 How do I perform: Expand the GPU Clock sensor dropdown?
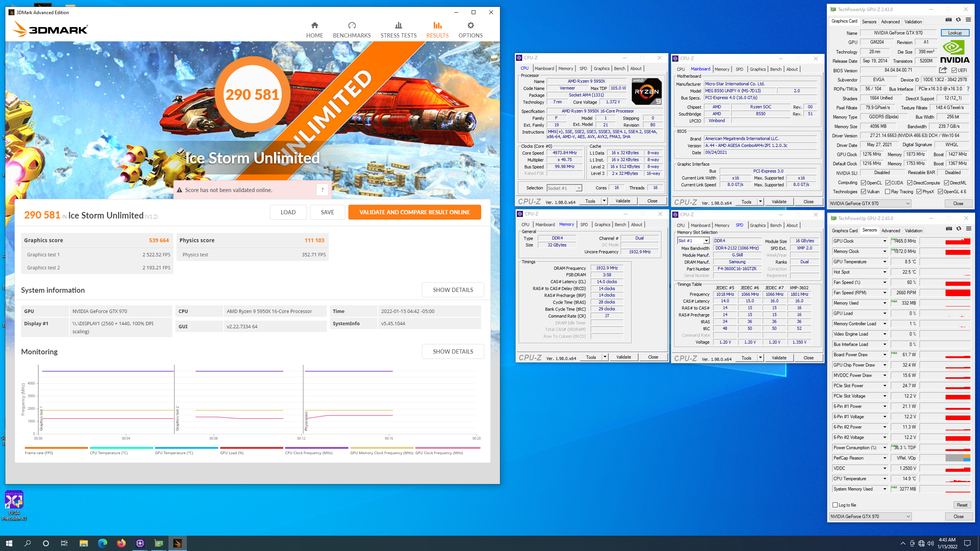coord(885,241)
